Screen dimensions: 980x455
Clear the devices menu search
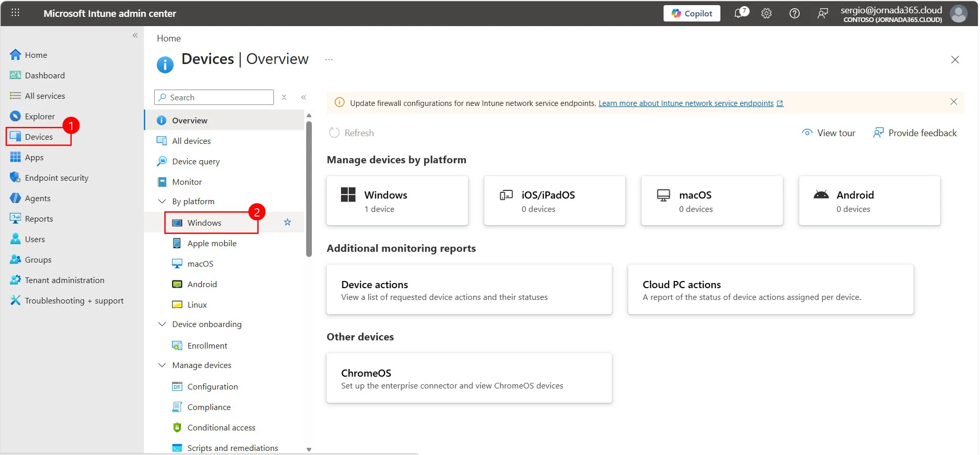point(284,97)
